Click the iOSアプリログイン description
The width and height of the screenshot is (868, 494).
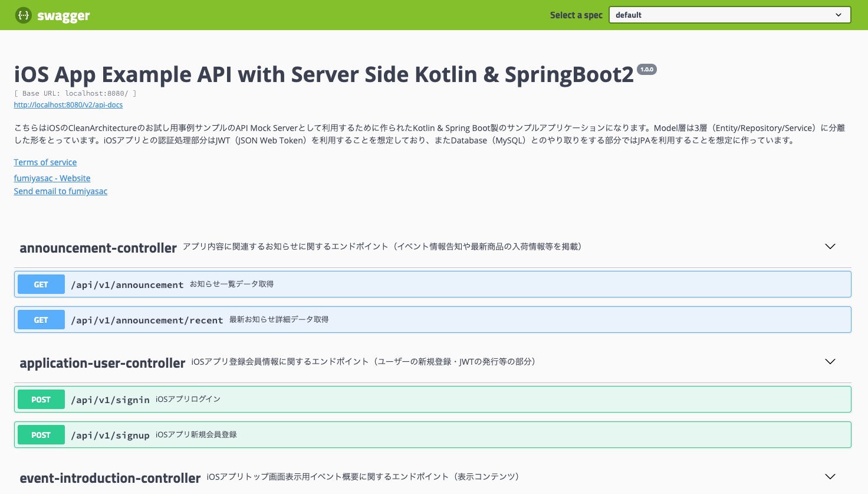click(x=188, y=399)
